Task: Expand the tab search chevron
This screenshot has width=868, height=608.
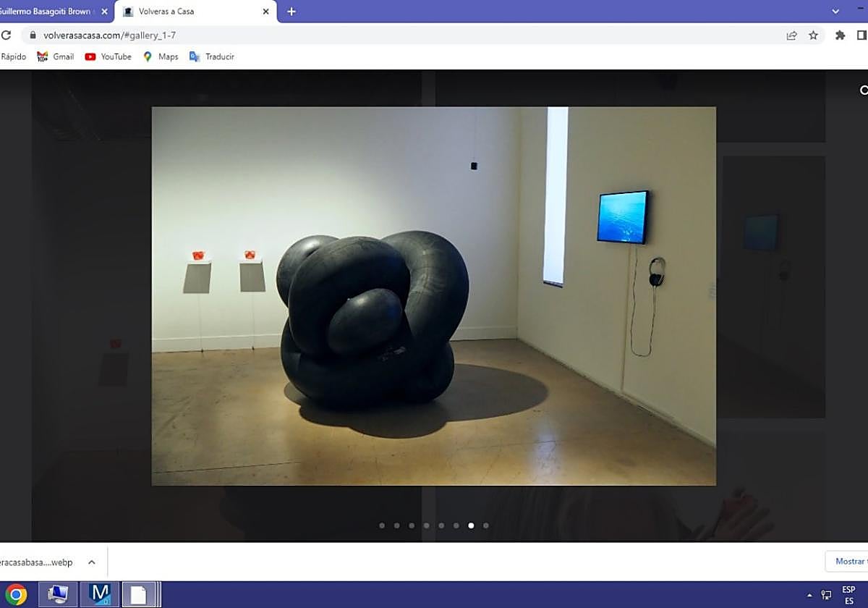Action: (836, 12)
